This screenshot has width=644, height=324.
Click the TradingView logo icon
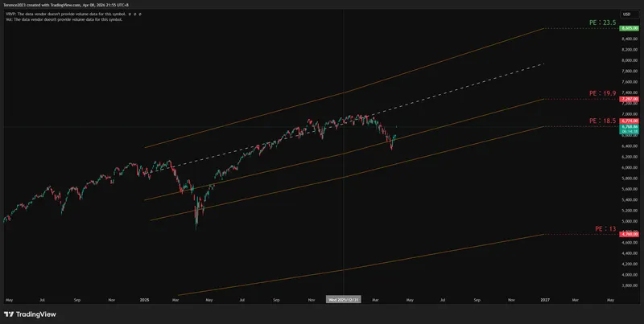(x=9, y=314)
